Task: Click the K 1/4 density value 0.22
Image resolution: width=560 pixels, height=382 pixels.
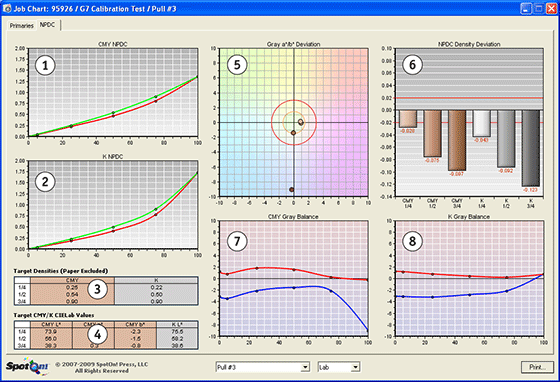Action: click(x=156, y=287)
